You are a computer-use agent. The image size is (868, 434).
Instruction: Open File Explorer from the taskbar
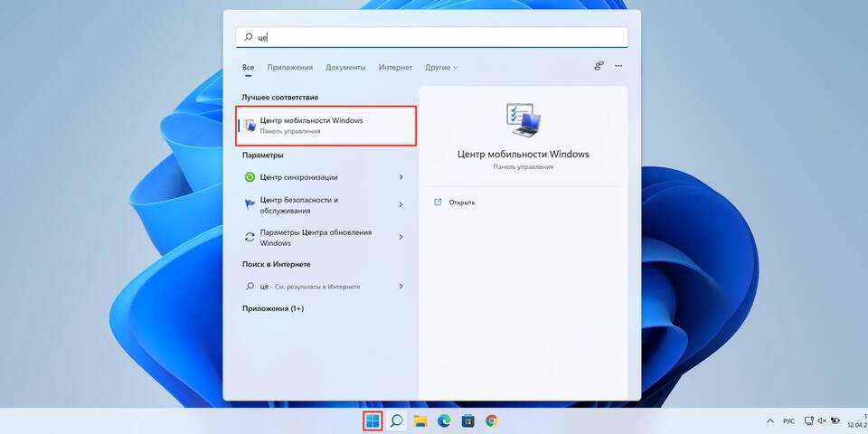[420, 421]
